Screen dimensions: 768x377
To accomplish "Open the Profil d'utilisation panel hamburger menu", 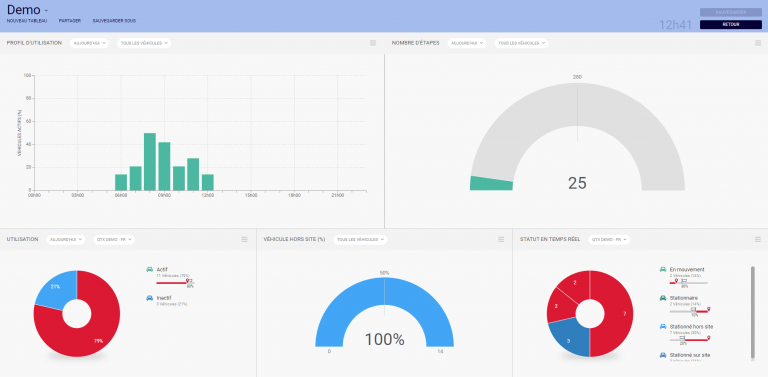I will [373, 43].
